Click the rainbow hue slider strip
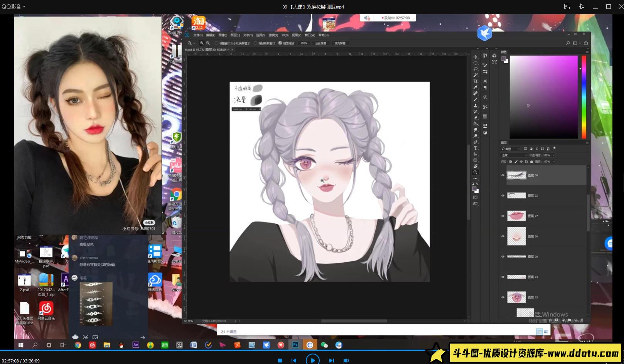The height and width of the screenshot is (364, 624). tap(584, 97)
